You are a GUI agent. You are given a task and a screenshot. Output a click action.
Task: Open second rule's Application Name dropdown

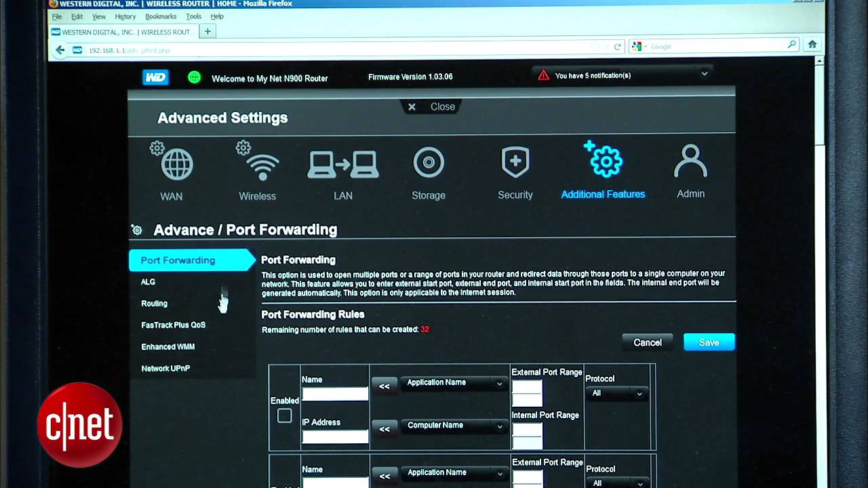click(x=454, y=472)
